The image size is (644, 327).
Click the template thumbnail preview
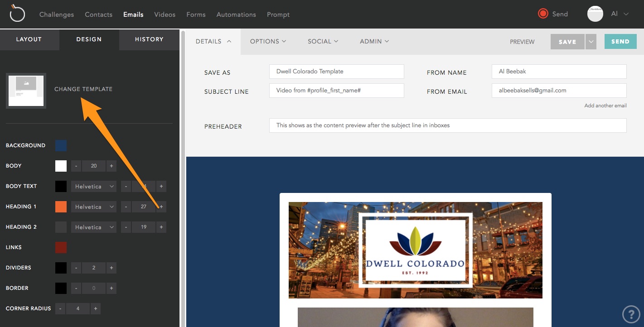tap(26, 91)
